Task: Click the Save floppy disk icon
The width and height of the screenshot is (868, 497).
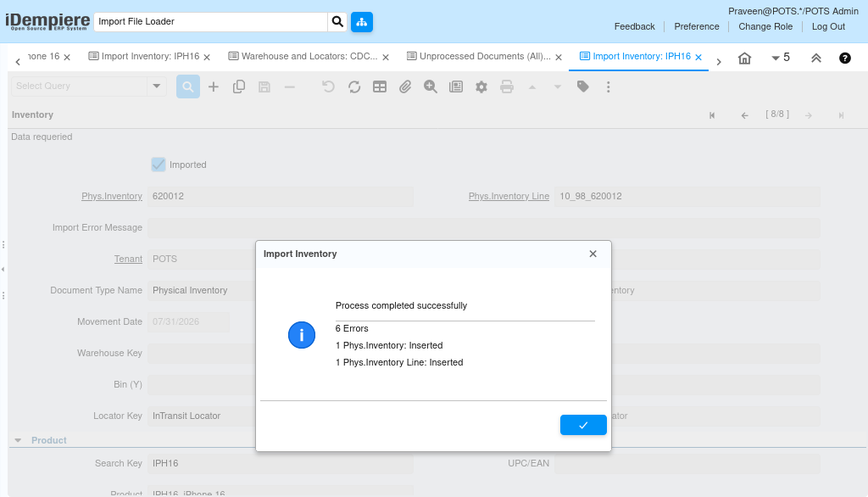Action: pyautogui.click(x=264, y=87)
